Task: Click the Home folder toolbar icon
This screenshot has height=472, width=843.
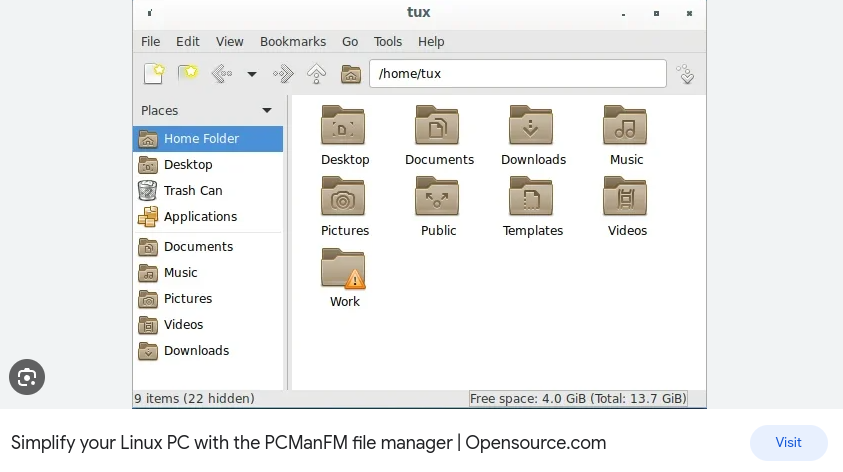Action: tap(350, 74)
